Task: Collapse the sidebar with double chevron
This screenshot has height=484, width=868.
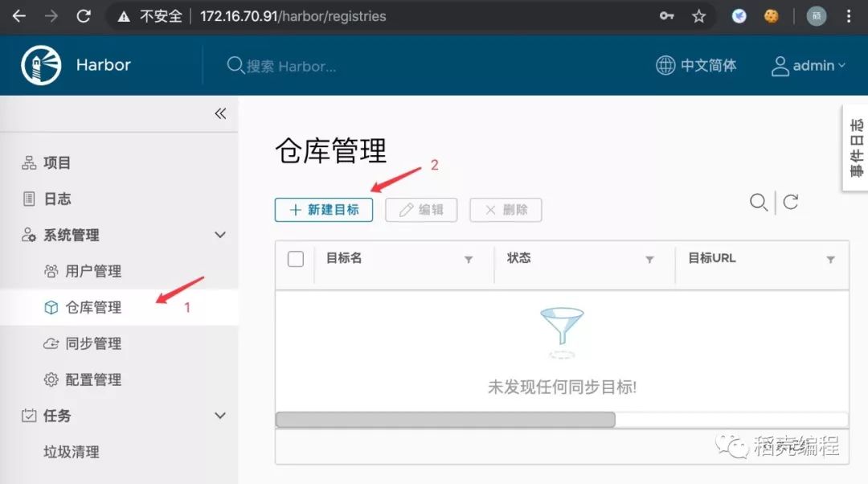Action: tap(220, 113)
